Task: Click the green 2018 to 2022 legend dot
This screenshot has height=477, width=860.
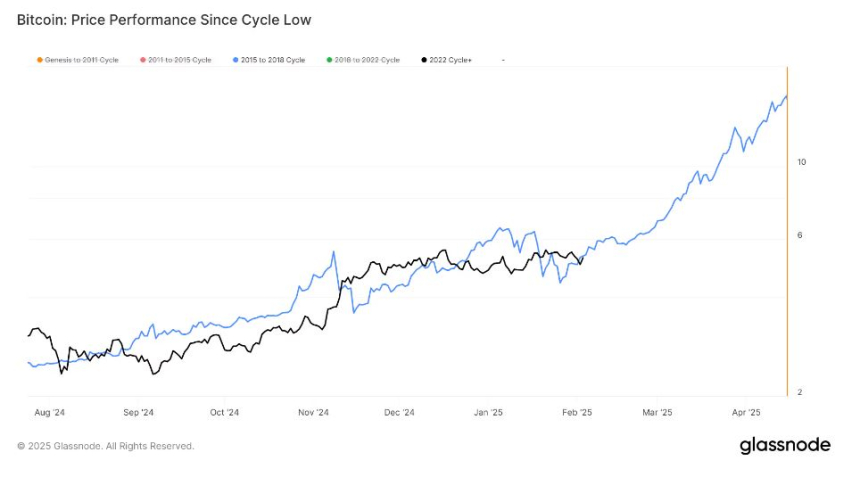Action: pos(329,60)
